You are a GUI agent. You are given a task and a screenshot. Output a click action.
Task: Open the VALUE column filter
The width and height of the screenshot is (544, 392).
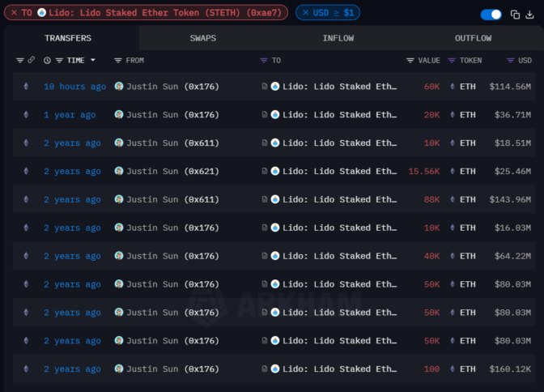[x=410, y=61]
